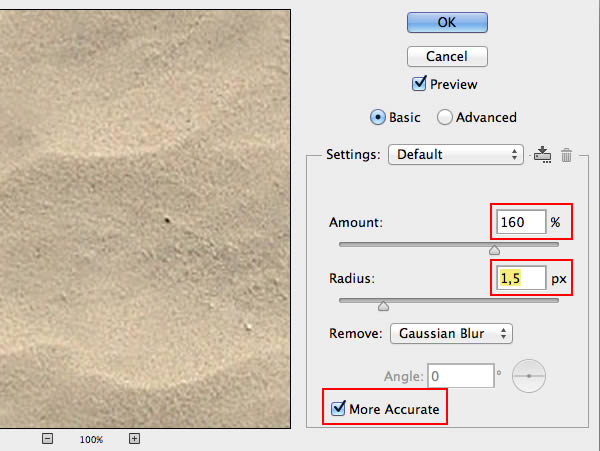Click the OK button
Image resolution: width=600 pixels, height=451 pixels.
447,22
